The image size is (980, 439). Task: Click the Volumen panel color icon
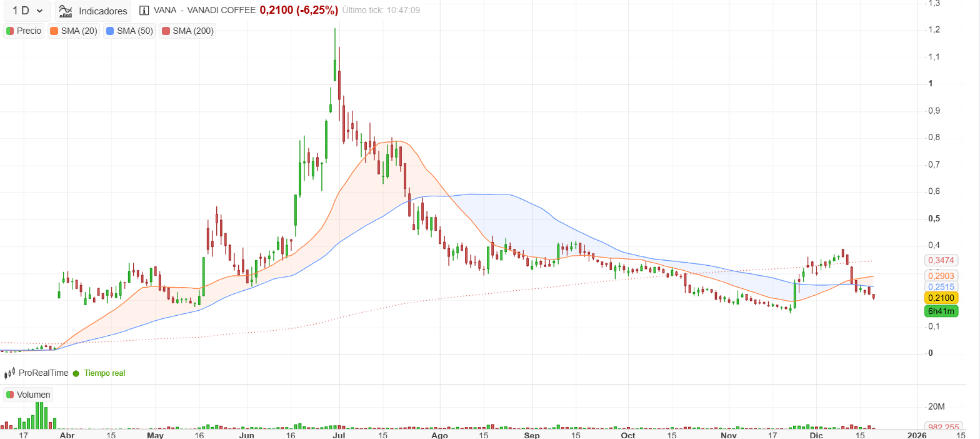10,395
